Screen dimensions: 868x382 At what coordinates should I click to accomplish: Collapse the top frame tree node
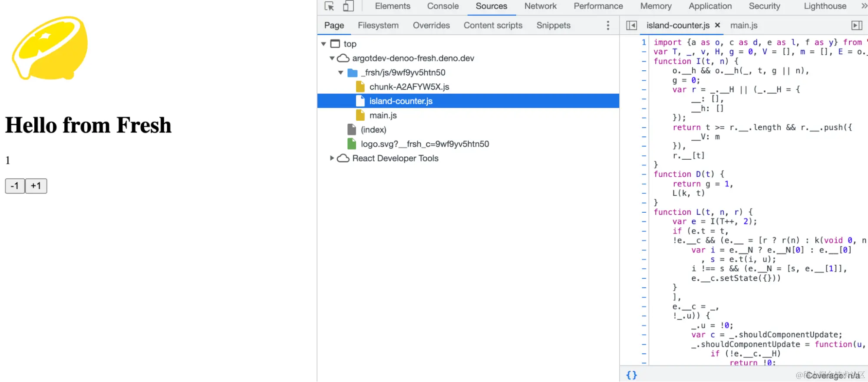pos(323,44)
